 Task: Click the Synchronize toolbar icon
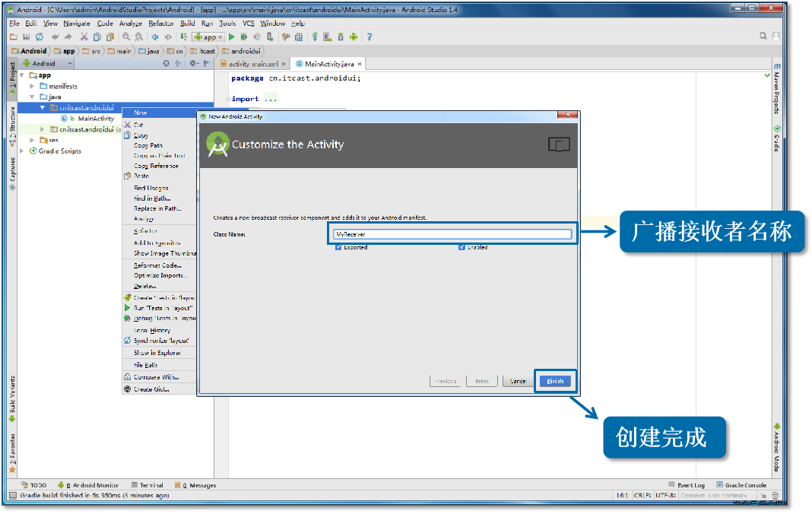click(x=39, y=36)
